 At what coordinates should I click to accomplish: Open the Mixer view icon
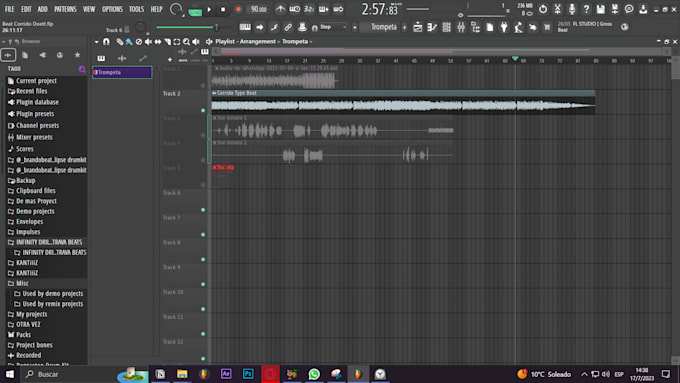[461, 27]
